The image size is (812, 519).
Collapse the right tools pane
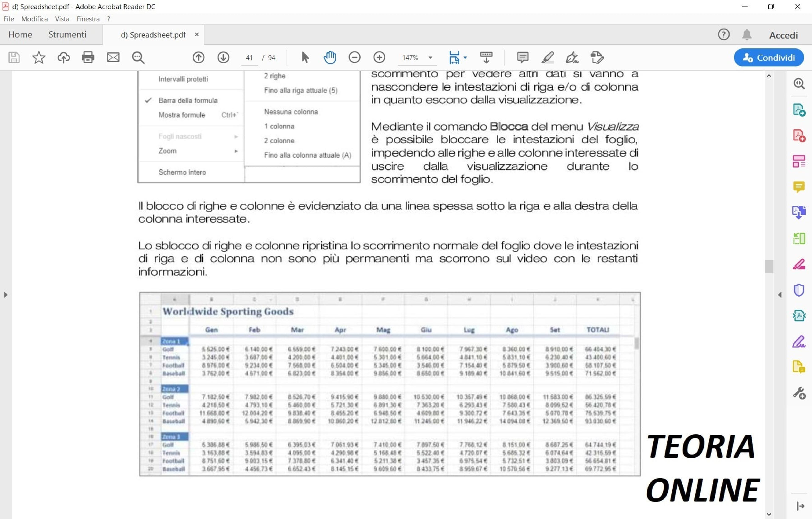click(x=780, y=295)
